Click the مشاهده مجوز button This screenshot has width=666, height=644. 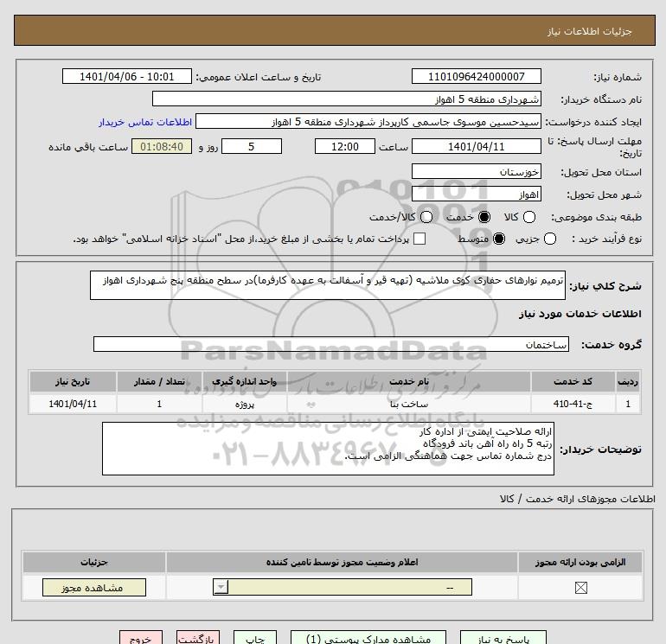point(94,588)
